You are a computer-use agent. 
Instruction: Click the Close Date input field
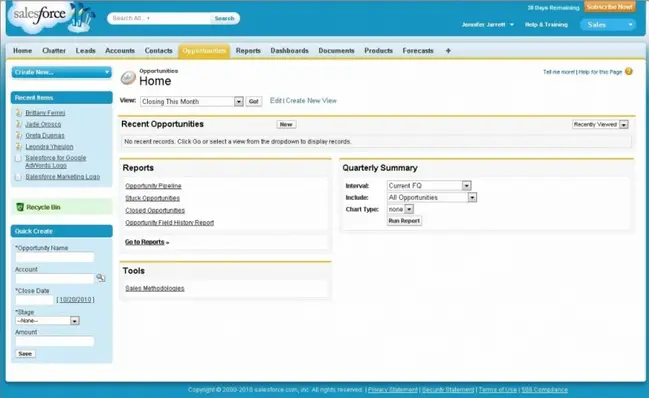point(35,300)
